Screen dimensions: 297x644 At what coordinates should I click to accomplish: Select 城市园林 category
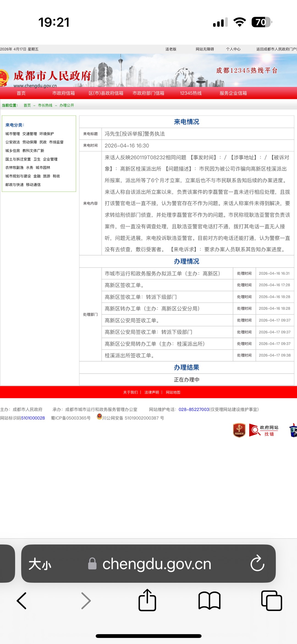(x=43, y=168)
